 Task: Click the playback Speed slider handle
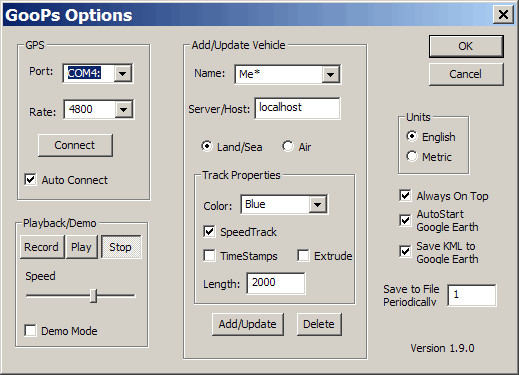pos(94,296)
